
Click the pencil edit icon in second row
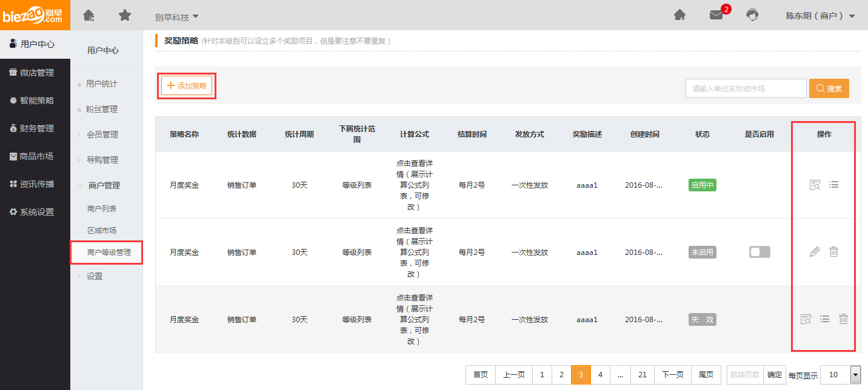pyautogui.click(x=815, y=252)
